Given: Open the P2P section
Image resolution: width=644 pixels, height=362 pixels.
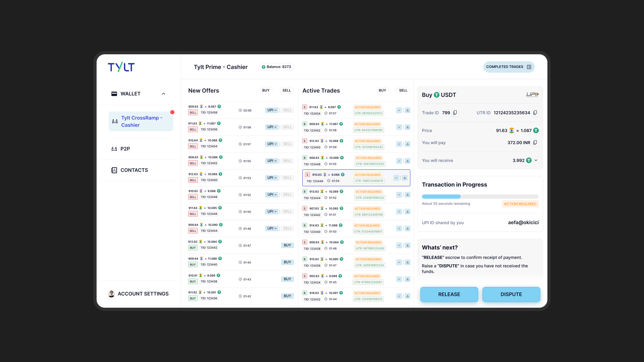Looking at the screenshot, I should (139, 149).
